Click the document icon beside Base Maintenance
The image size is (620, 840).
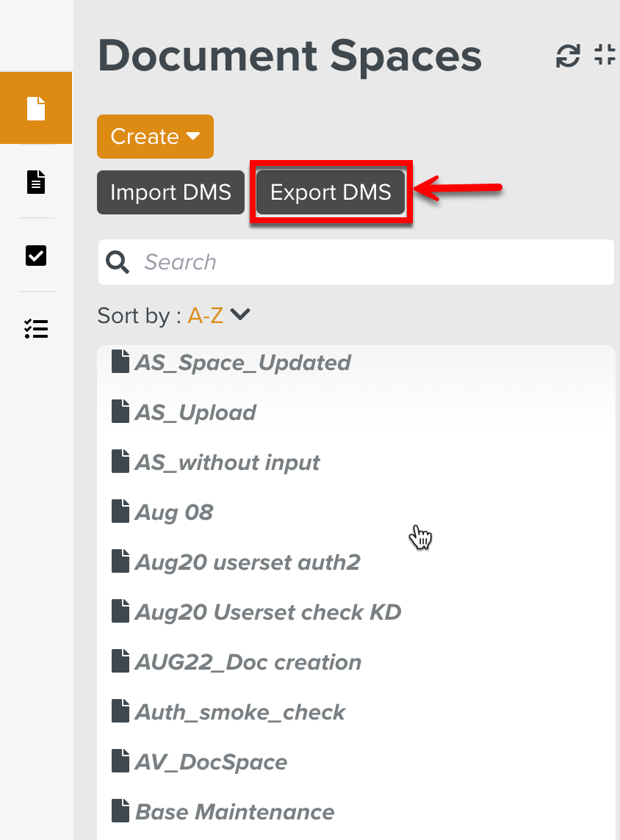pyautogui.click(x=120, y=810)
